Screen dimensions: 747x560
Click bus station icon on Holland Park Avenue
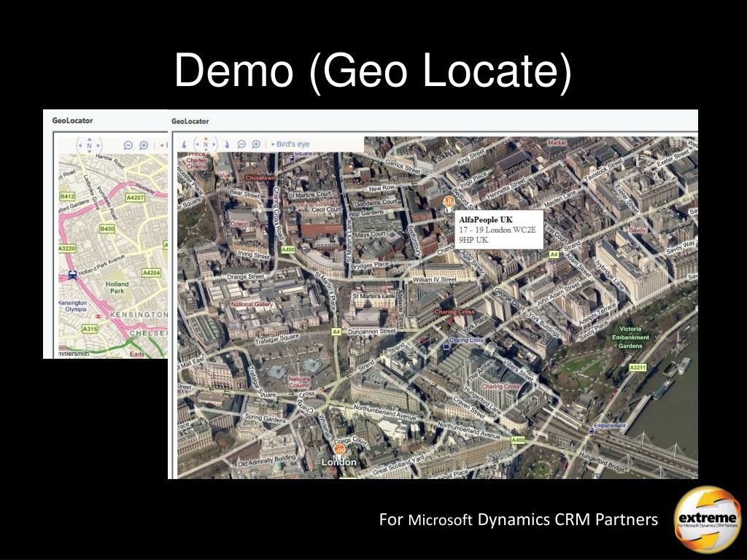pos(72,275)
